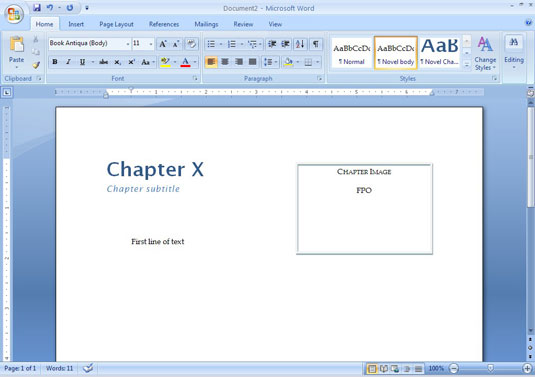
Task: Switch to the Page Layout tab
Action: pos(116,24)
